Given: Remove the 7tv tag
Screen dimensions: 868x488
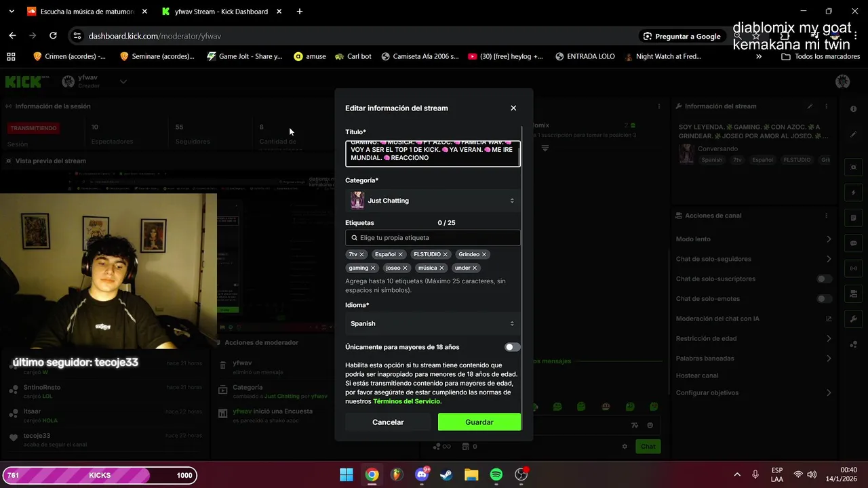Looking at the screenshot, I should 361,254.
